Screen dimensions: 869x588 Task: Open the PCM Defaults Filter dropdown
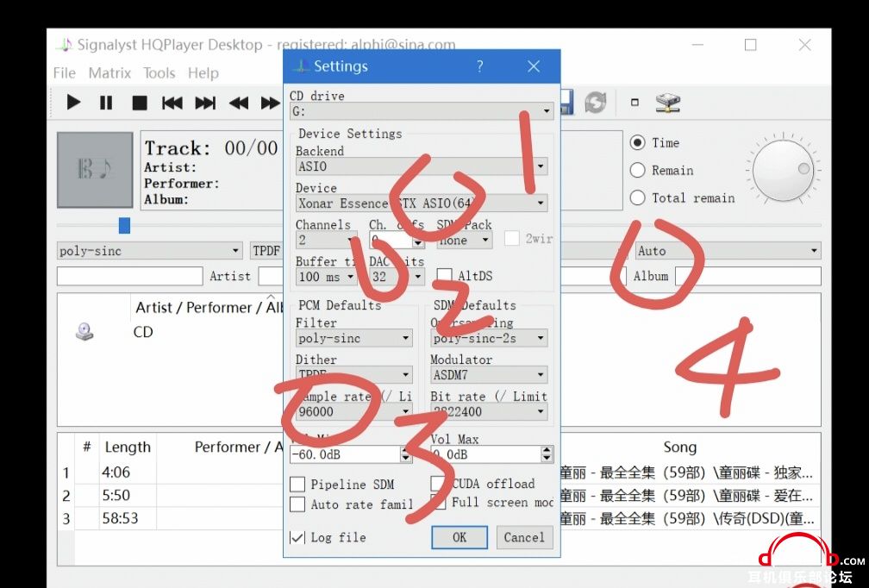tap(354, 338)
